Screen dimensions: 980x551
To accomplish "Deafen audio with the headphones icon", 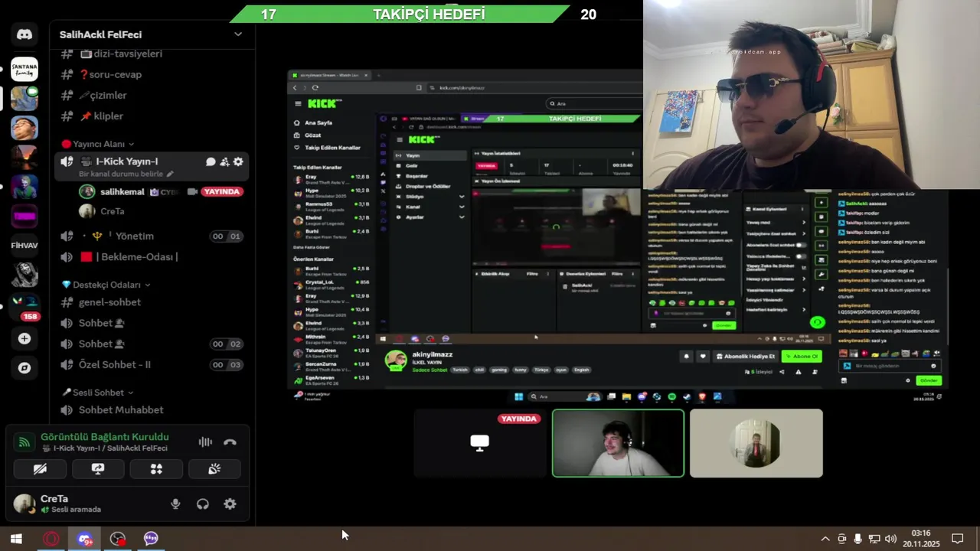I will pos(203,504).
